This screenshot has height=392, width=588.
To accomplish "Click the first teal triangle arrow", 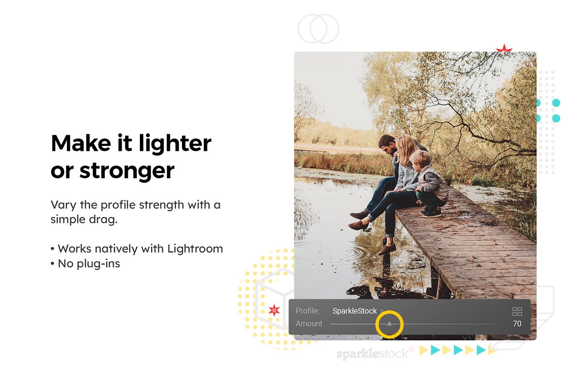I will (x=435, y=350).
